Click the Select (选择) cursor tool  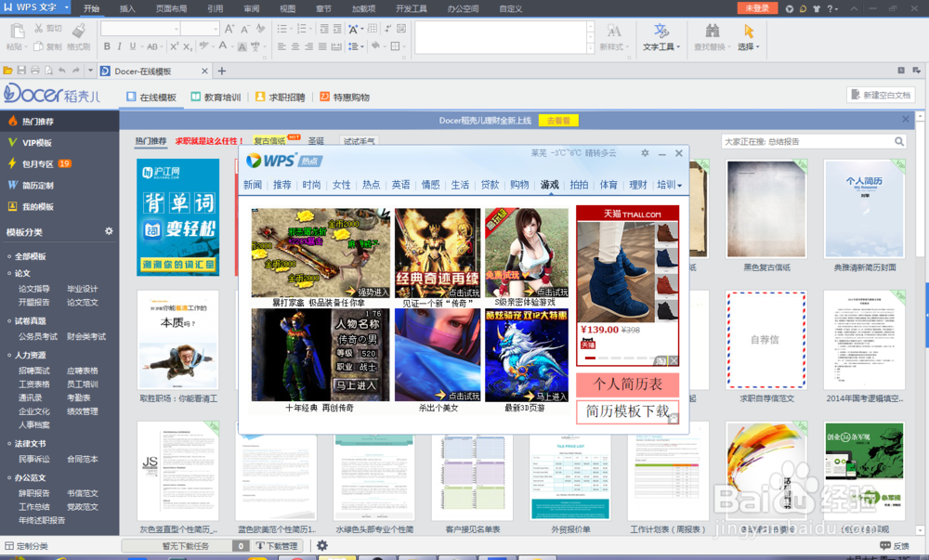[749, 31]
